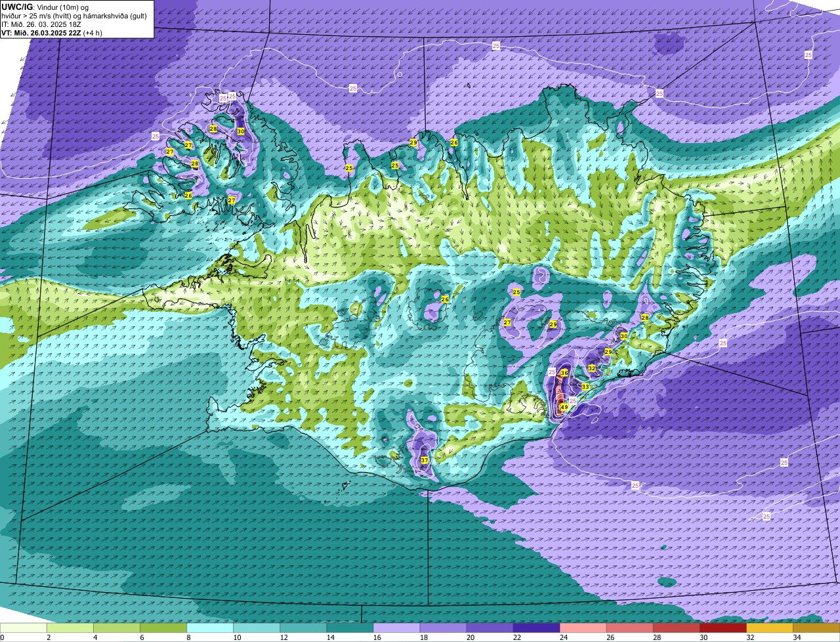
Task: Click the yellow '36' gust label
Action: coord(564,373)
